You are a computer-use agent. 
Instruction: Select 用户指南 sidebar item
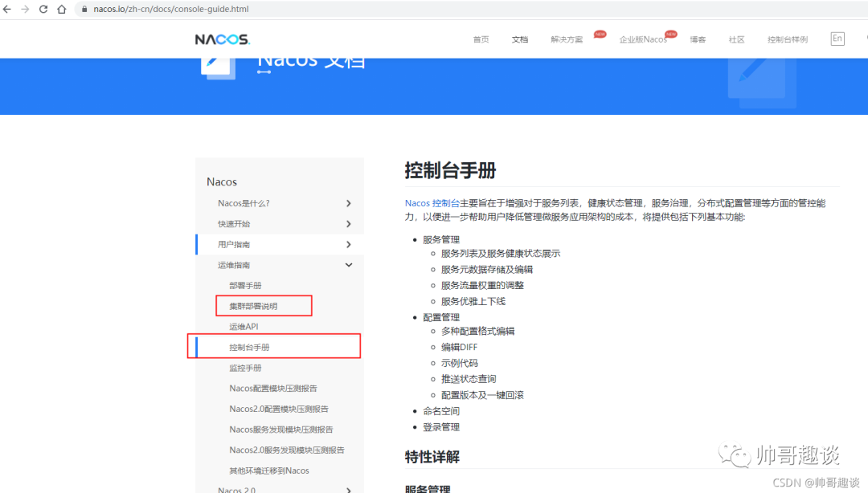coord(280,245)
